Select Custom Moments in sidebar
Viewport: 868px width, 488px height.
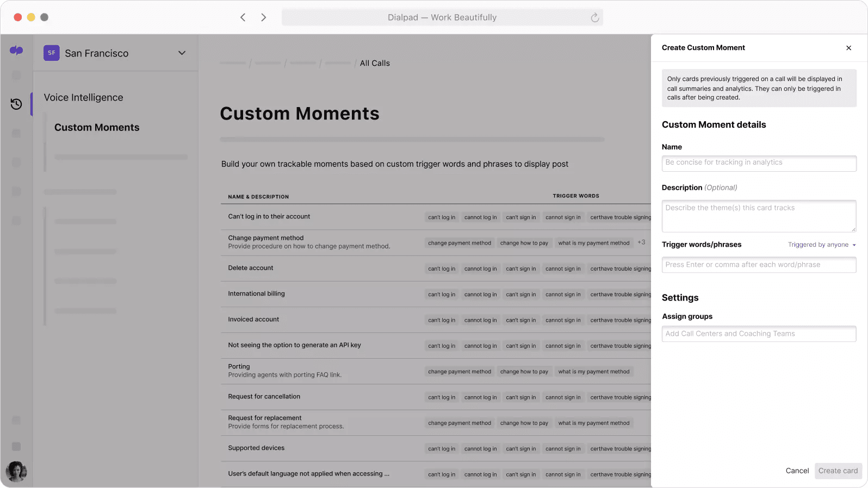[97, 127]
